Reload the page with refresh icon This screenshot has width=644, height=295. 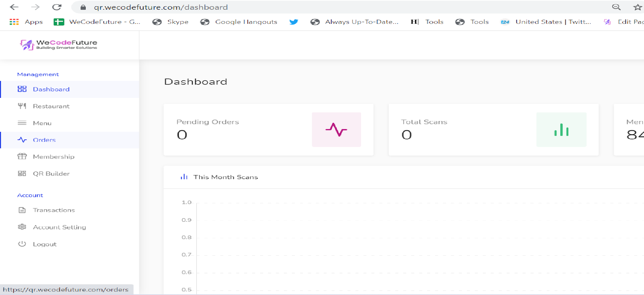57,7
